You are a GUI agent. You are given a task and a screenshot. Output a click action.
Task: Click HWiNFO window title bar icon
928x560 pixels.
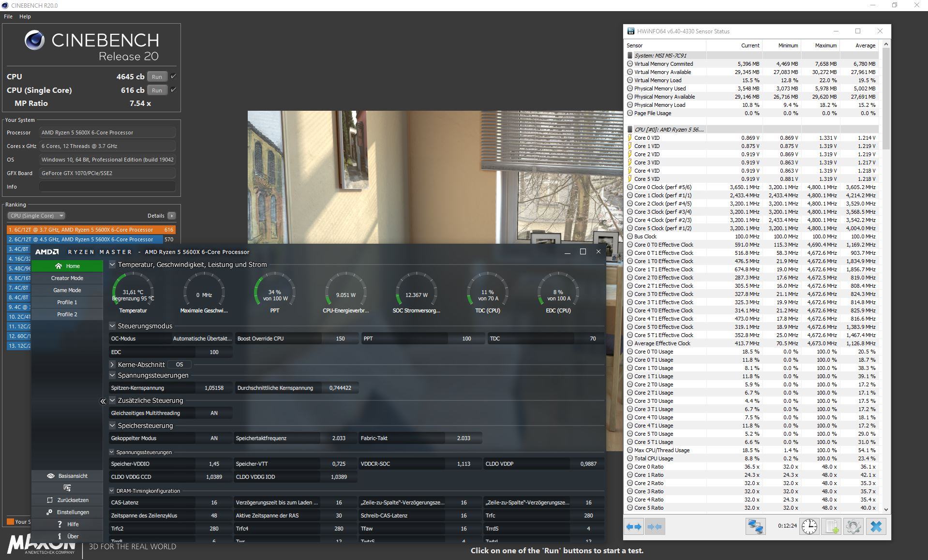pyautogui.click(x=631, y=31)
